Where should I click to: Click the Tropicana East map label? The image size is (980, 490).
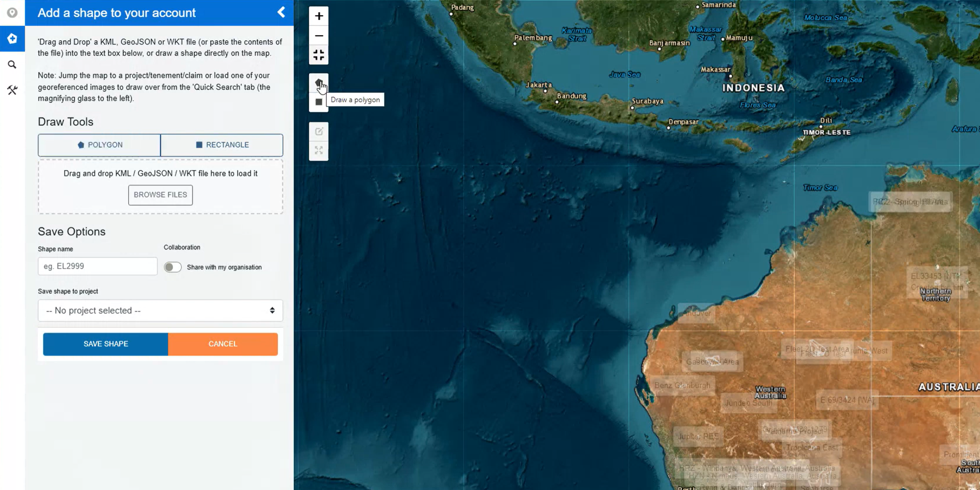click(812, 448)
